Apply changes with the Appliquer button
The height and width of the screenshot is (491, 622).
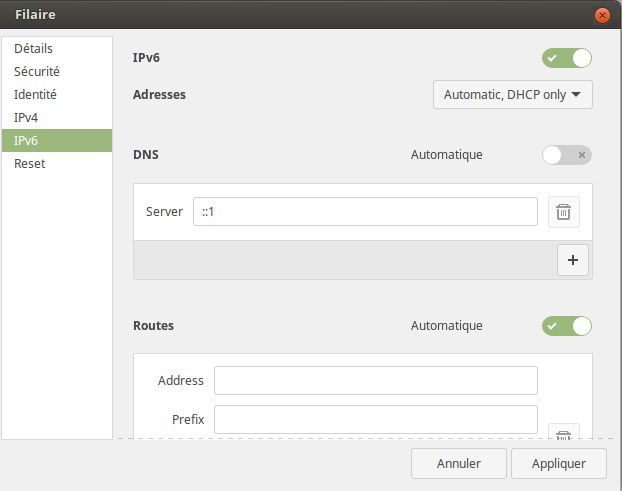pyautogui.click(x=558, y=464)
